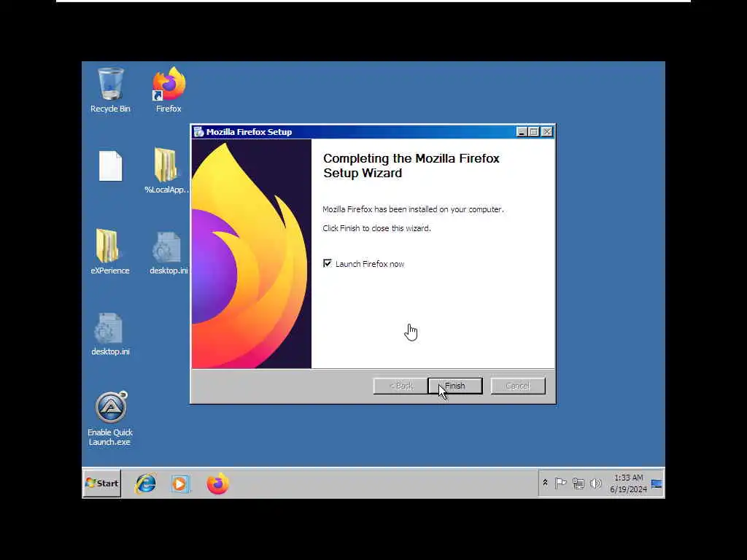Open the network tray icon
Screen dimensions: 747x560
(578, 483)
